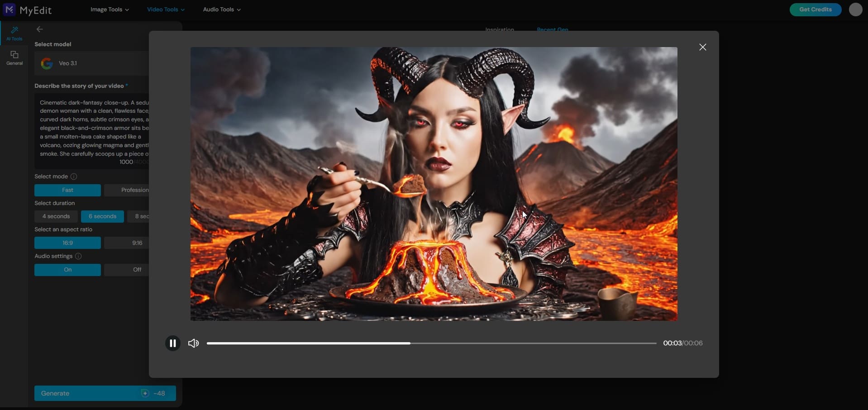
Task: Turn Off audio settings
Action: tap(137, 270)
